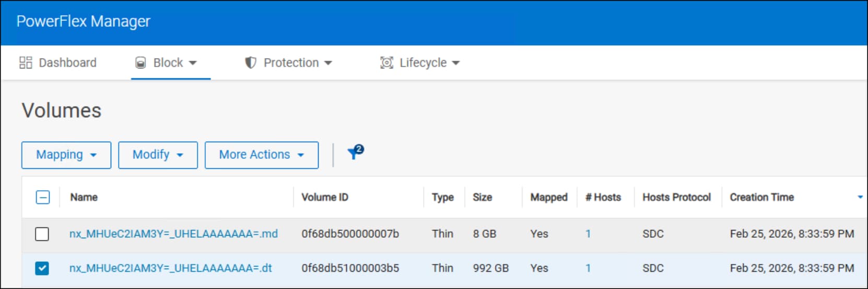868x289 pixels.
Task: Click Mapped Yes in the .md row
Action: tap(539, 234)
